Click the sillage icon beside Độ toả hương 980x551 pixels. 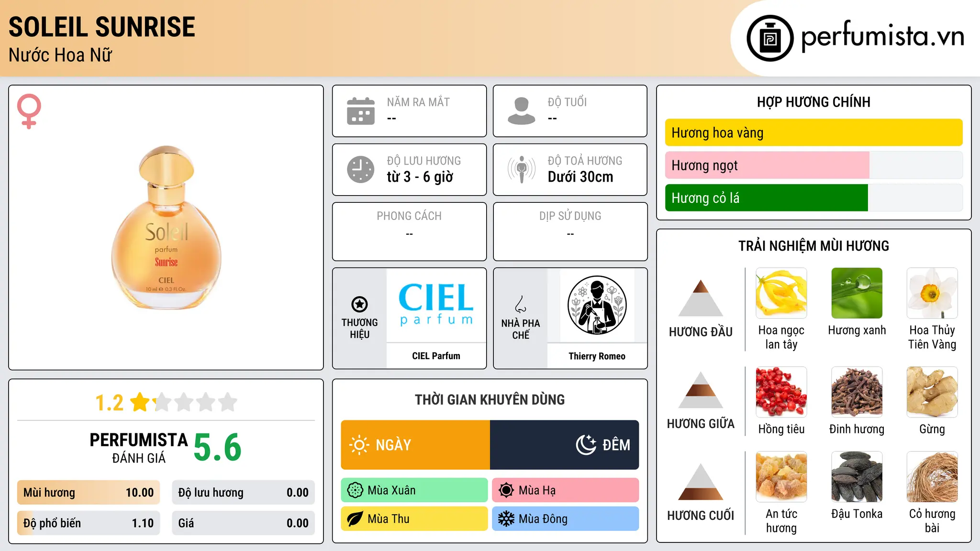click(x=522, y=169)
